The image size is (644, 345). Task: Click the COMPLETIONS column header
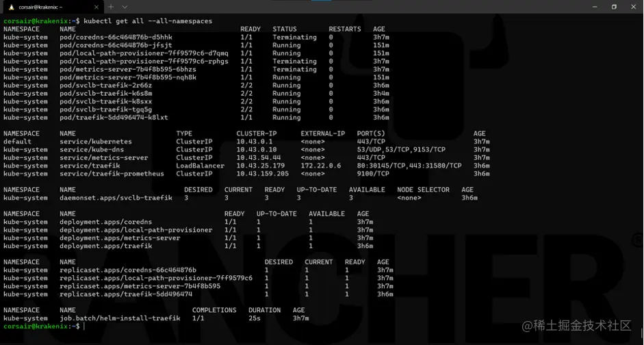pos(214,310)
